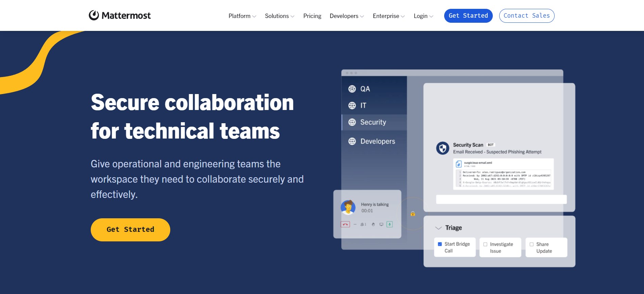This screenshot has height=294, width=644.
Task: Collapse the Triage section chevron
Action: 438,228
